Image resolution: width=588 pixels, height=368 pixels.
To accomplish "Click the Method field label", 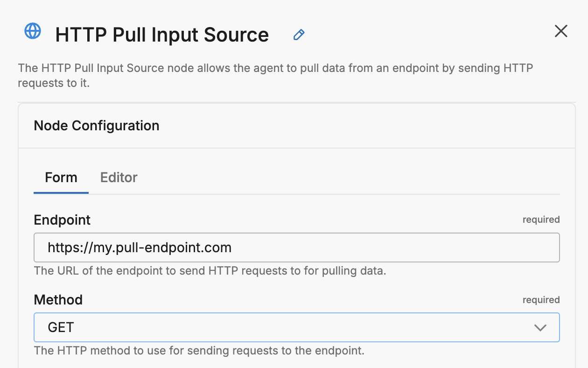I will pos(58,300).
